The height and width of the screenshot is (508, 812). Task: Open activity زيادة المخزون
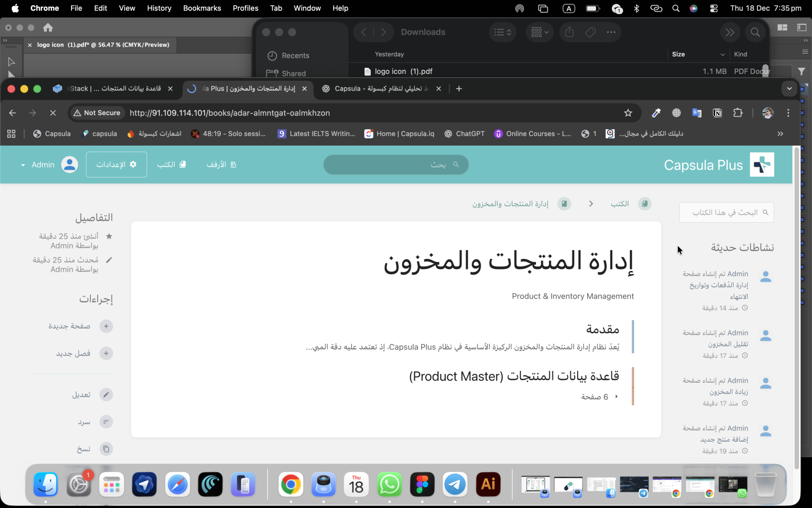coord(729,391)
